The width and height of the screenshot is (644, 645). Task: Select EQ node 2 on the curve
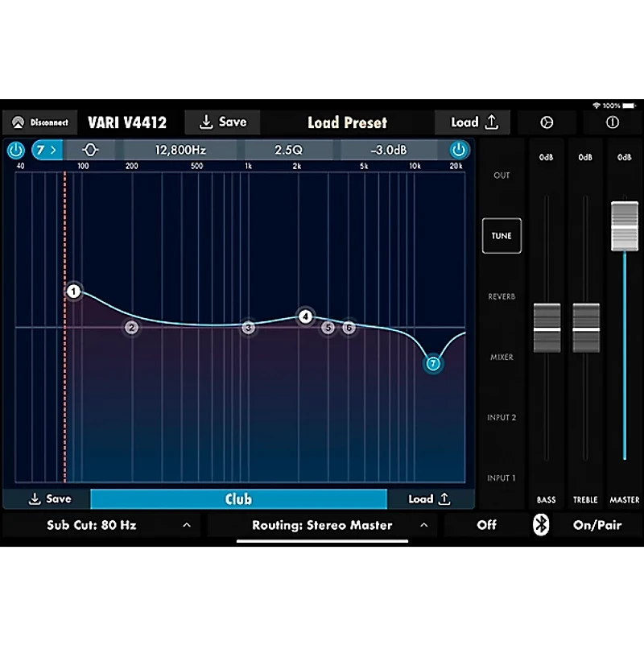click(x=131, y=328)
